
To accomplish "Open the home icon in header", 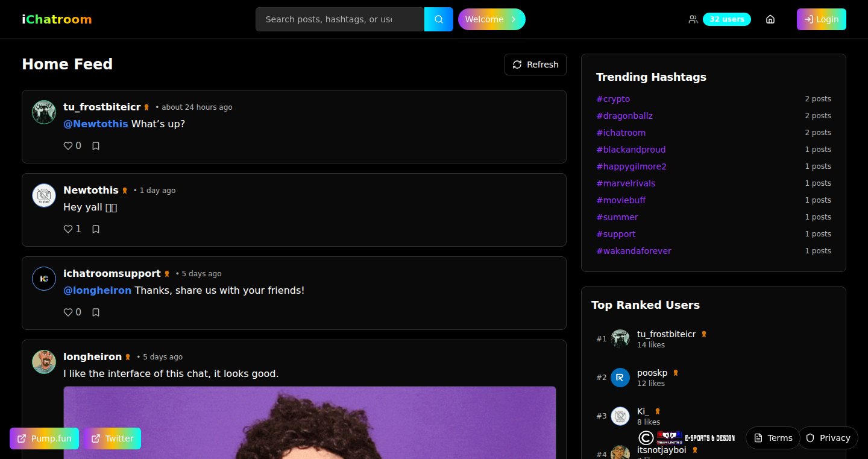I will click(770, 19).
